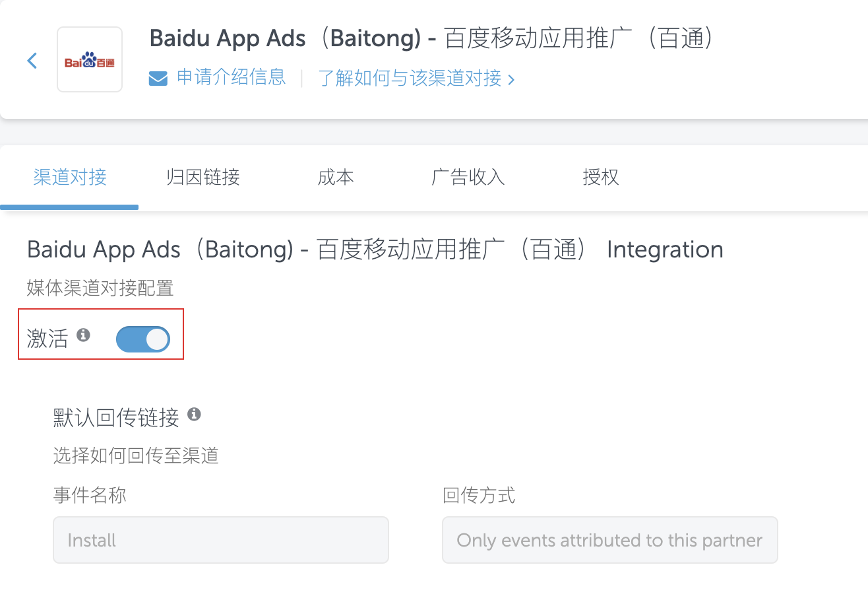
Task: Click the 默认回传链接 section heading
Action: (116, 417)
